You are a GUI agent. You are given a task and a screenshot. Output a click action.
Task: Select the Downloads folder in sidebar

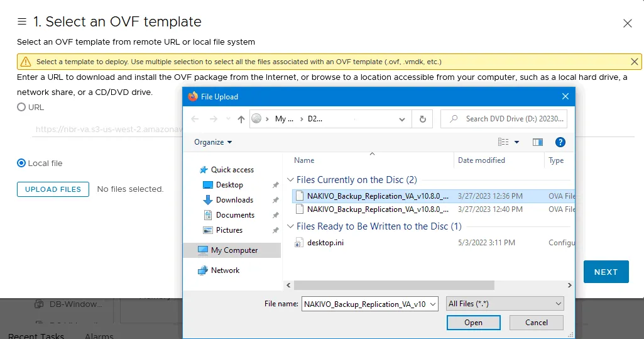click(234, 200)
